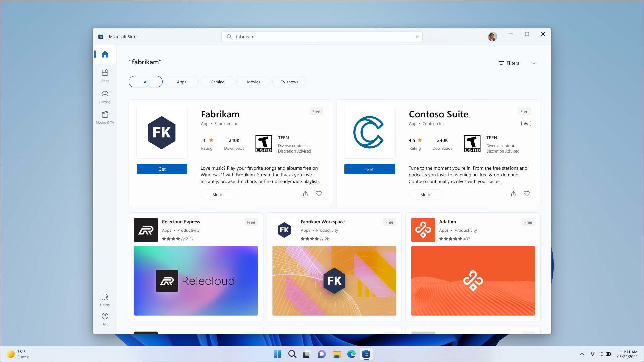Select the Apps filter tab
Image resolution: width=644 pixels, height=362 pixels.
181,81
